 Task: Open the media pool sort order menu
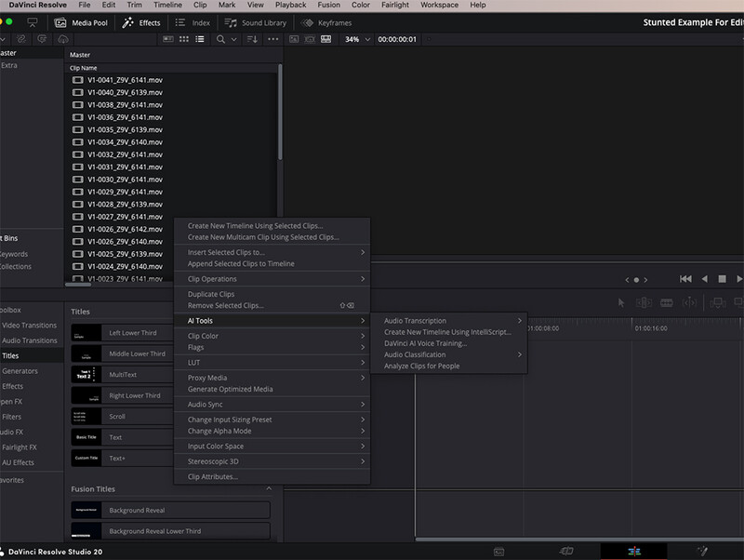click(x=252, y=39)
